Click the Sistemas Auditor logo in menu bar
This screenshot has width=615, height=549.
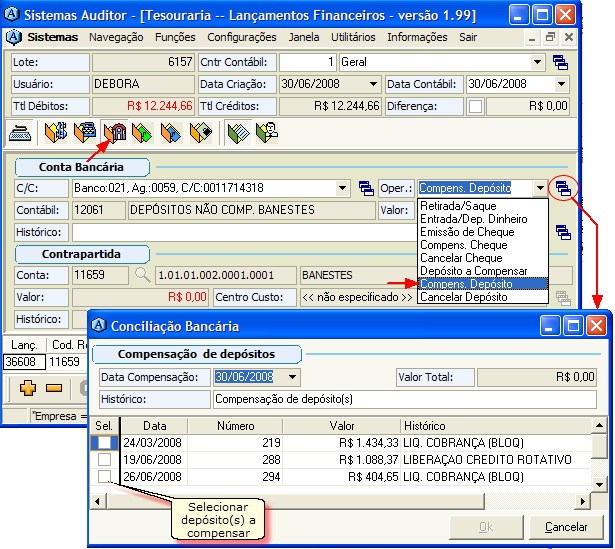click(x=13, y=37)
